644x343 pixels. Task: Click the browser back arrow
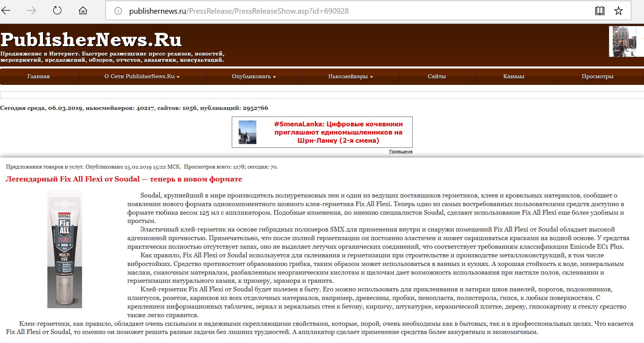[x=6, y=11]
